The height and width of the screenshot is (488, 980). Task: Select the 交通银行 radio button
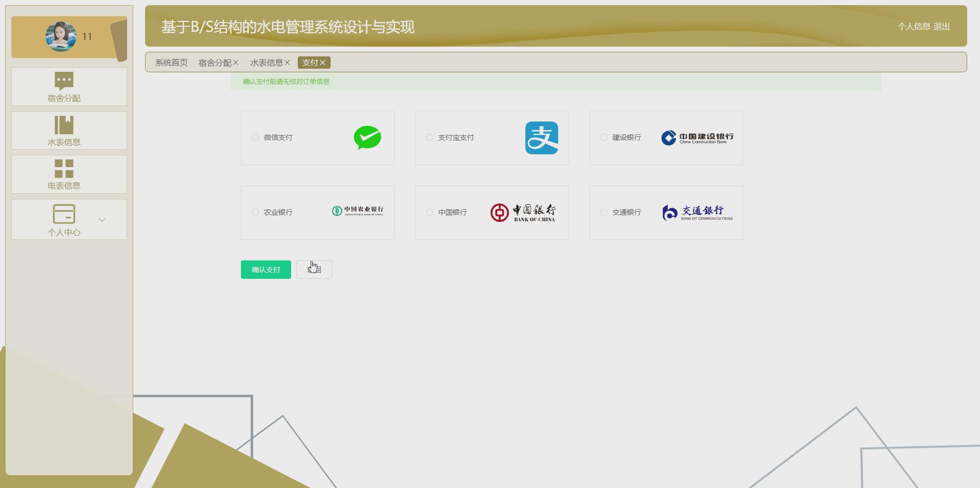pos(604,212)
